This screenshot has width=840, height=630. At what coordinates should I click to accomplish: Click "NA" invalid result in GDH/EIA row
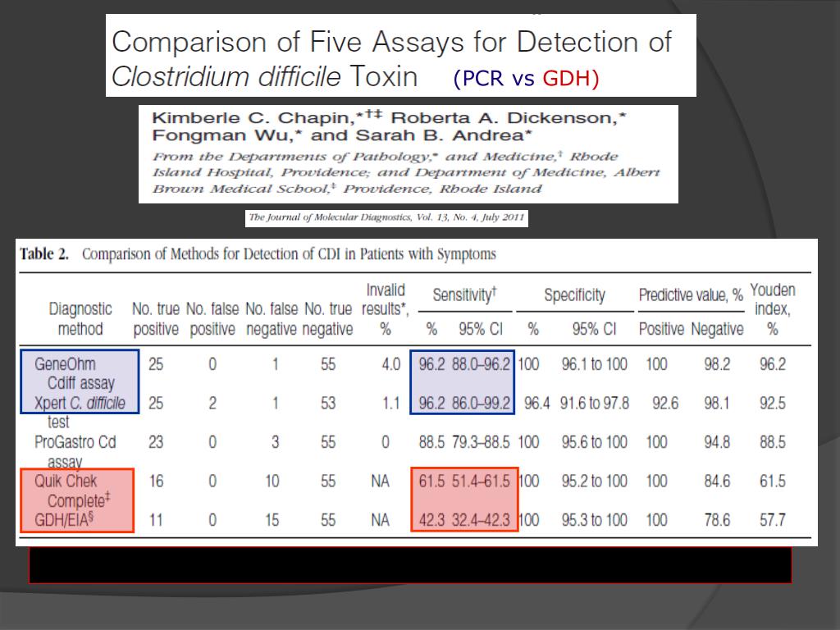pyautogui.click(x=381, y=519)
